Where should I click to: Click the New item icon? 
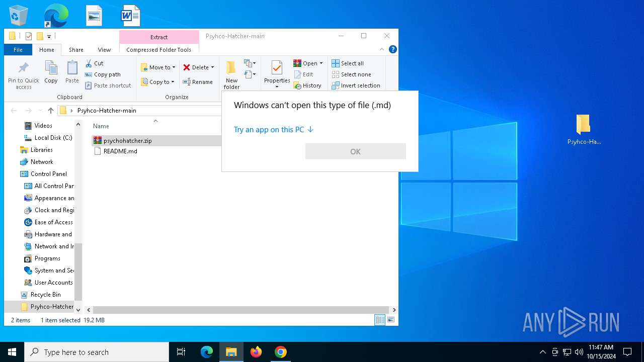point(250,63)
